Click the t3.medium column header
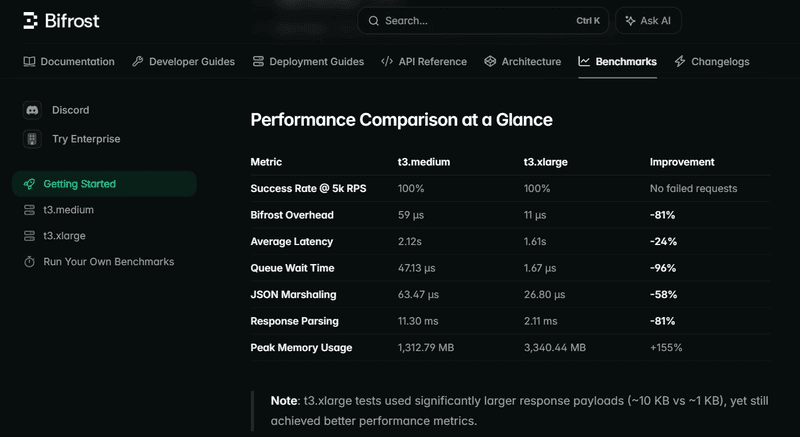This screenshot has width=800, height=437. coord(424,162)
